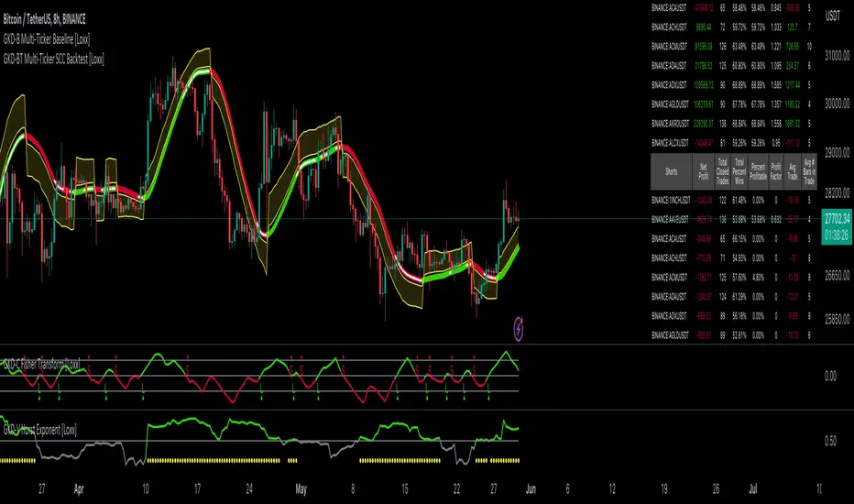Screen dimensions: 854x504
Task: Click the Avg Trade column header
Action: [x=793, y=171]
